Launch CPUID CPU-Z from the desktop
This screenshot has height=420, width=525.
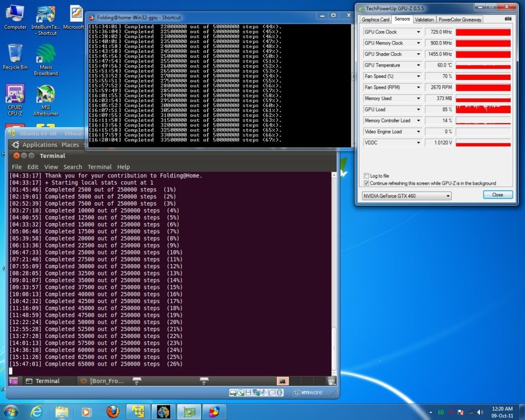[15, 100]
